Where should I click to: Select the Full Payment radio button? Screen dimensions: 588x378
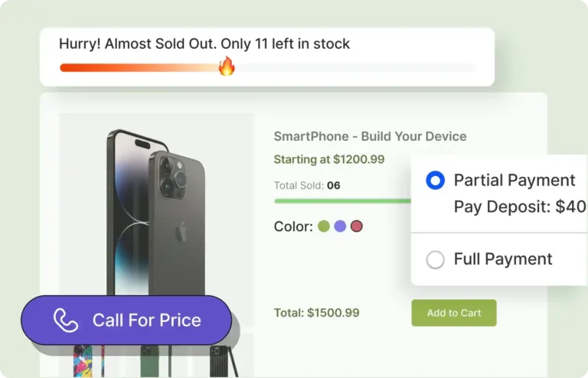(x=435, y=259)
